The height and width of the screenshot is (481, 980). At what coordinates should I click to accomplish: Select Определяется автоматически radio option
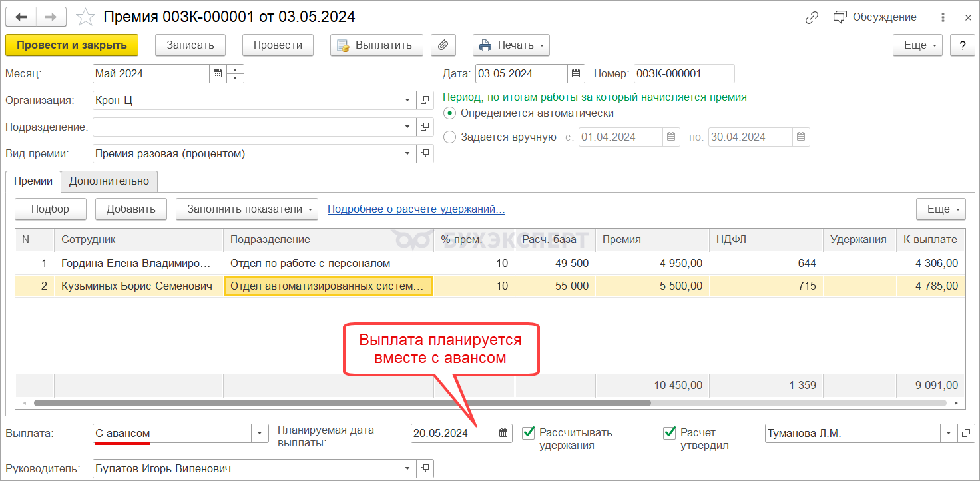point(450,113)
